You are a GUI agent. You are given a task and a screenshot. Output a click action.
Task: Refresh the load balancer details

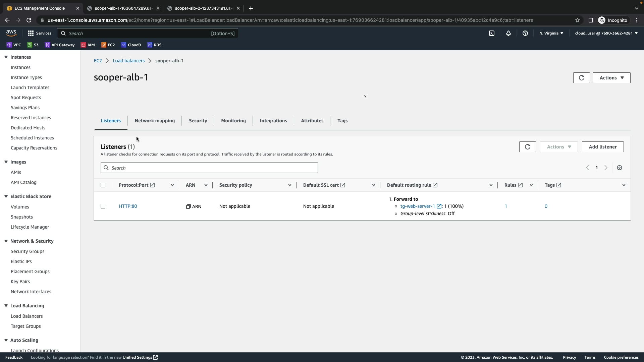coord(581,78)
